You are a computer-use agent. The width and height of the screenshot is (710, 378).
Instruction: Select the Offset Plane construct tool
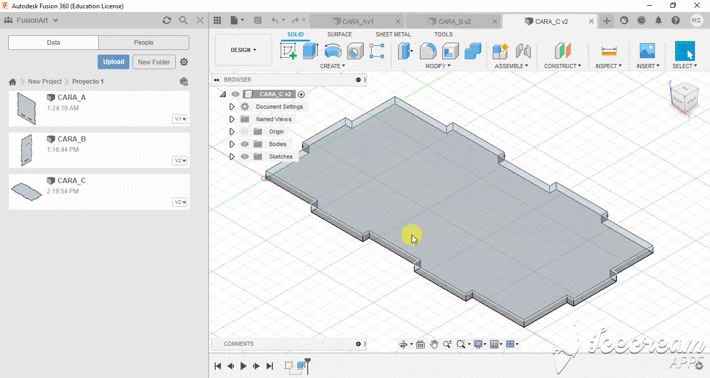[x=562, y=51]
